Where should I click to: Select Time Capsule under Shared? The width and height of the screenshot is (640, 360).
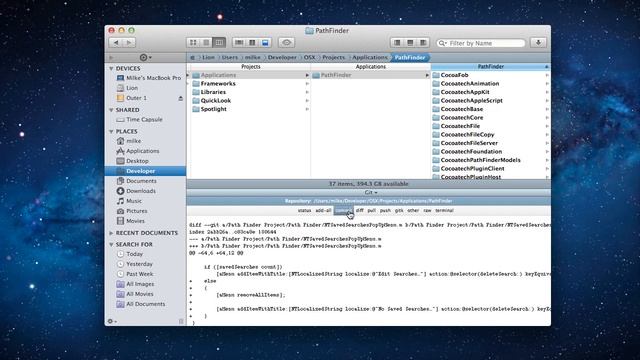[140, 120]
